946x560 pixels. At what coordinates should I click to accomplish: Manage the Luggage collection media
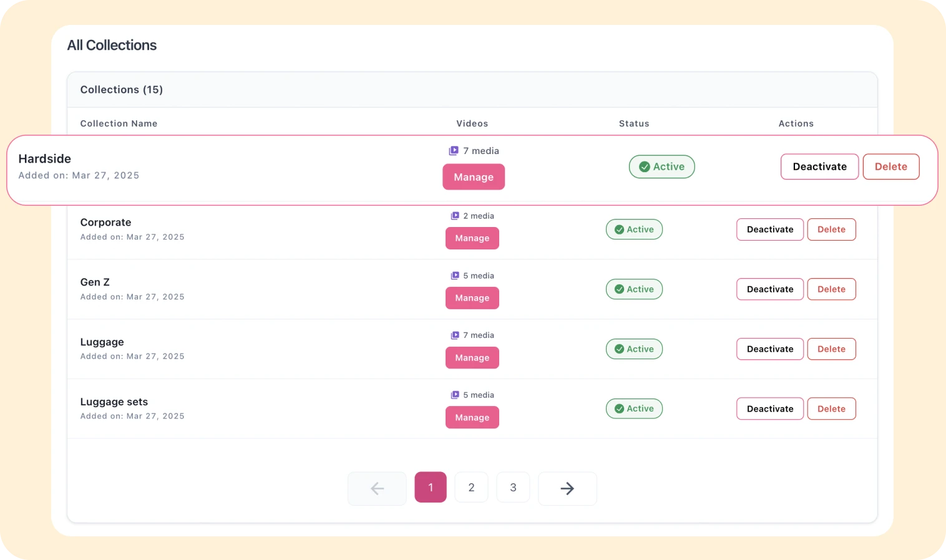[472, 358]
